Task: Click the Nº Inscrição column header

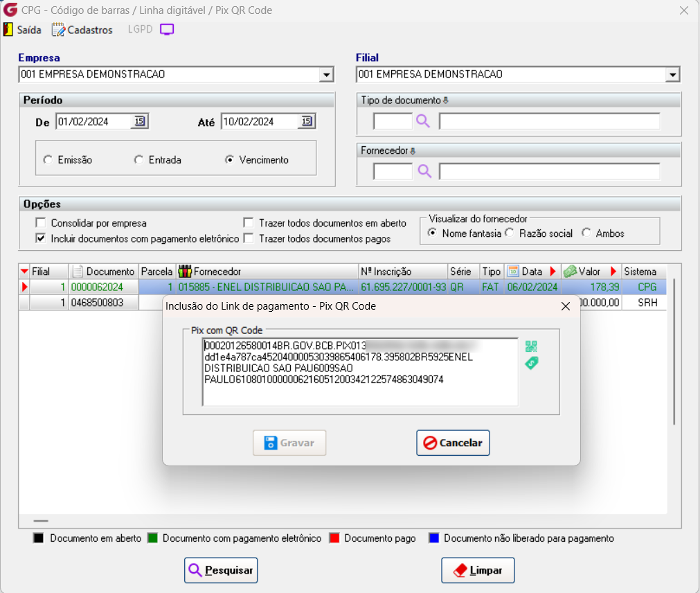Action: [403, 272]
